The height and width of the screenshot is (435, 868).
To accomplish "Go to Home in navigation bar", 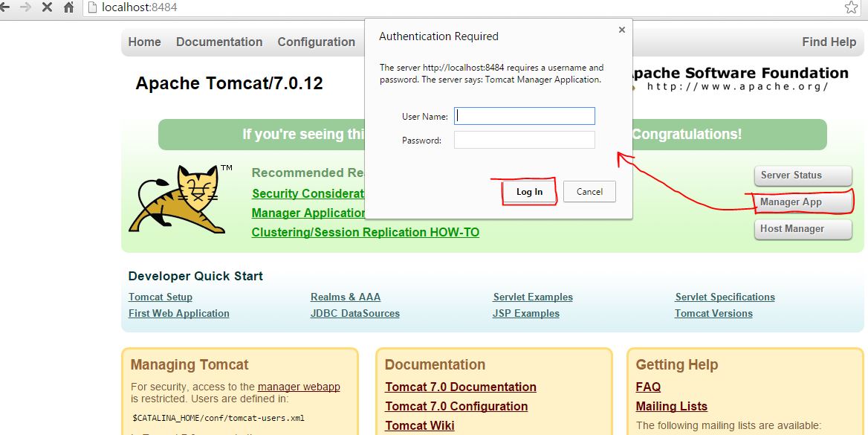I will point(144,42).
